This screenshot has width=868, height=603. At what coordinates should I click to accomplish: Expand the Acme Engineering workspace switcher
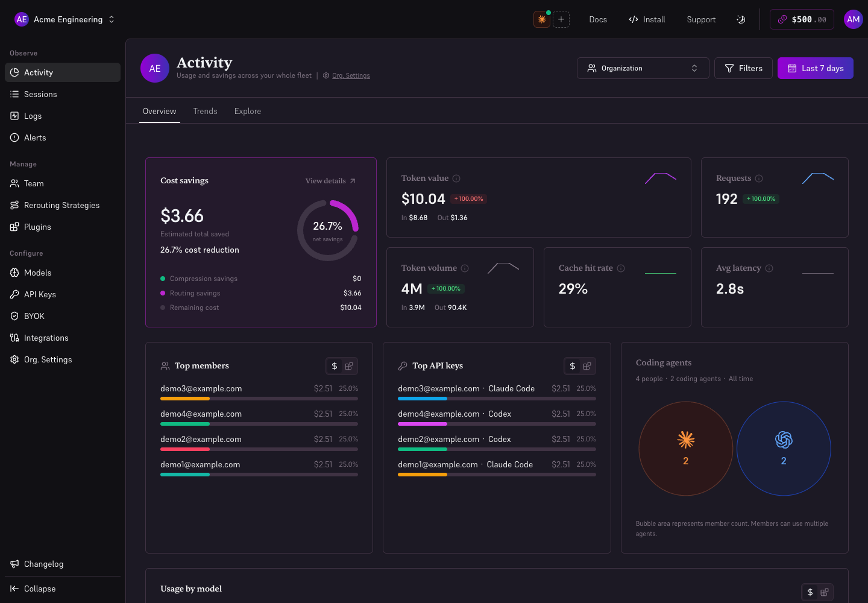click(x=64, y=19)
